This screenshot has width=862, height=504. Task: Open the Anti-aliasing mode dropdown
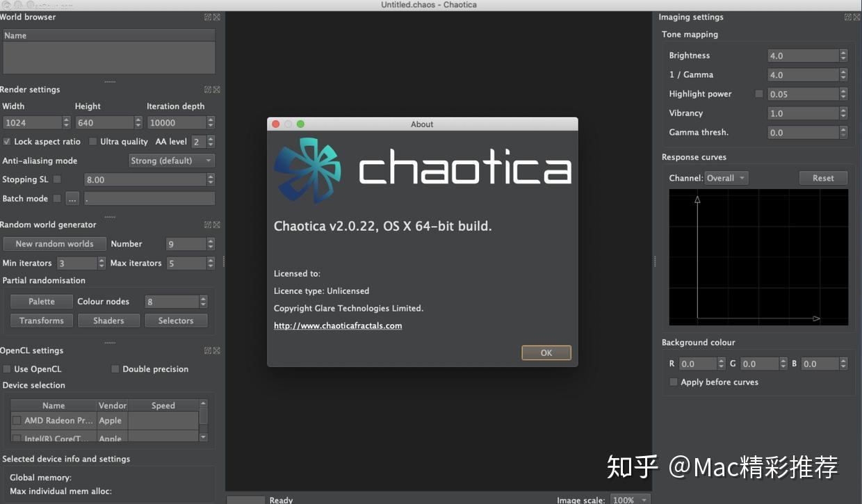[171, 160]
